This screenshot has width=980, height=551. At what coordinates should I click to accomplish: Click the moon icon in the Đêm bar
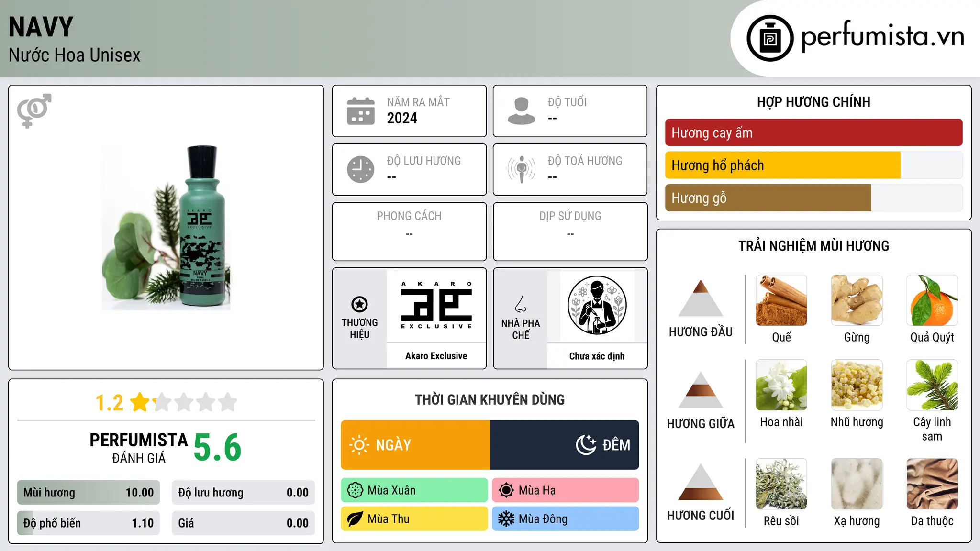(x=586, y=445)
